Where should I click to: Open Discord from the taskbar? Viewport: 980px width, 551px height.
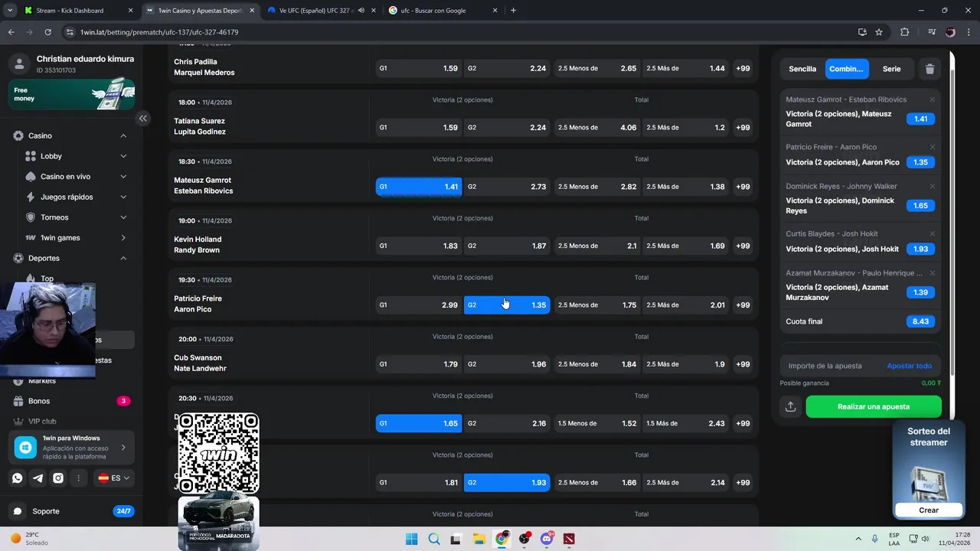coord(547,539)
